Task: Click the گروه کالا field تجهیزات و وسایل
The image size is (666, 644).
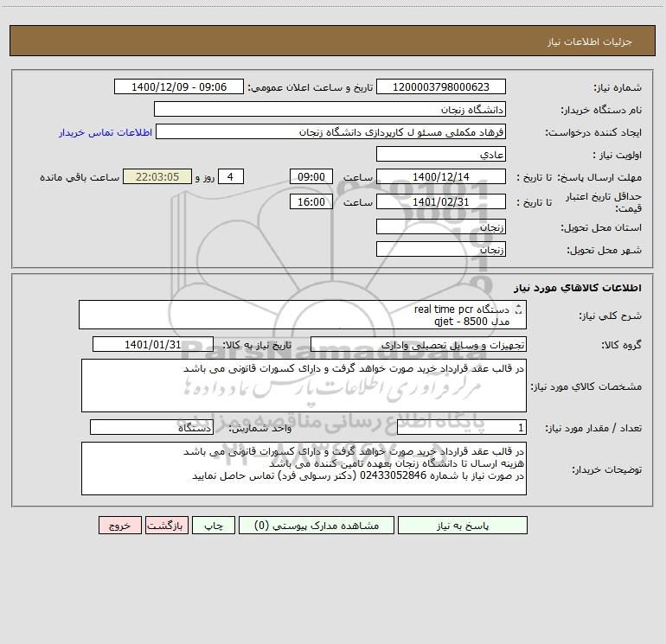Action: click(x=419, y=345)
